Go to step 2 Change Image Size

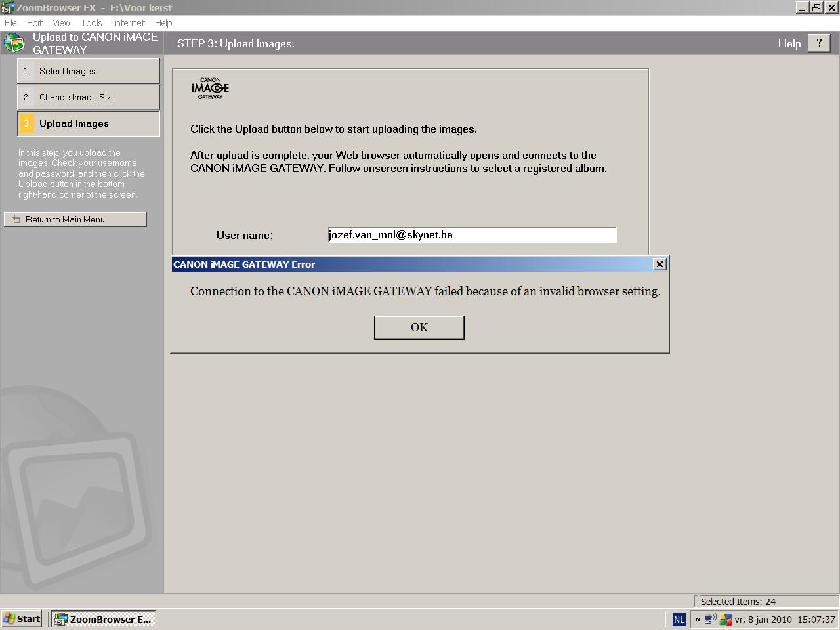89,97
